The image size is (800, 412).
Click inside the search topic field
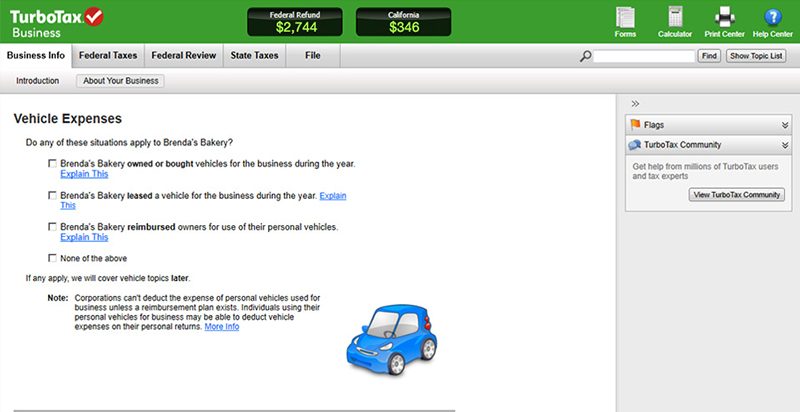643,57
